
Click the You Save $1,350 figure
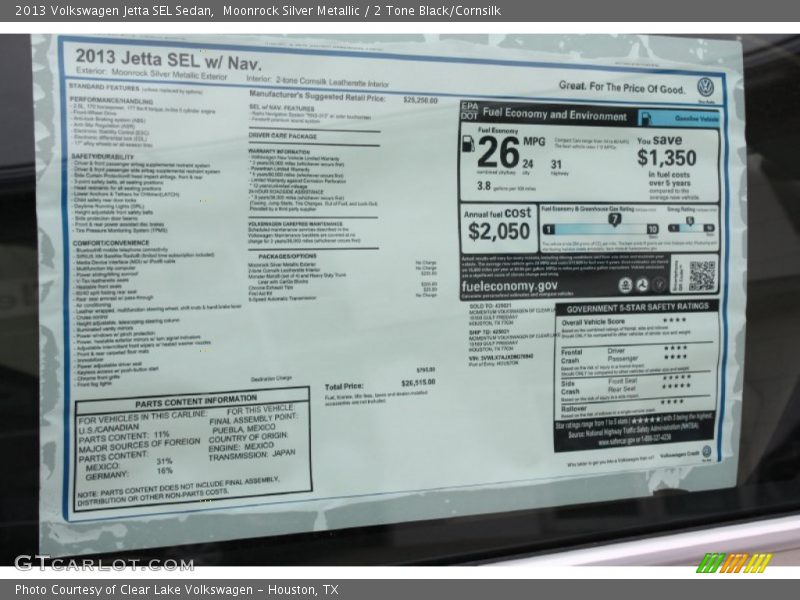point(666,157)
